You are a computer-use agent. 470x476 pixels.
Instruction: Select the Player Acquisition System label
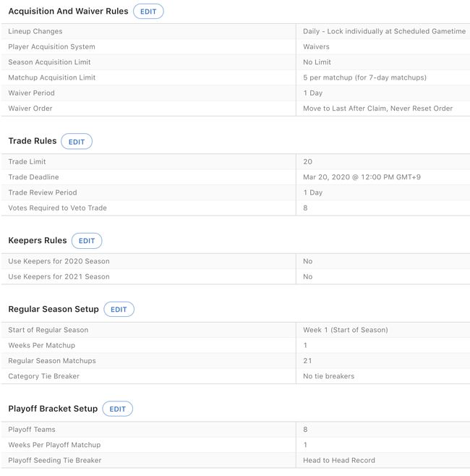click(x=51, y=47)
